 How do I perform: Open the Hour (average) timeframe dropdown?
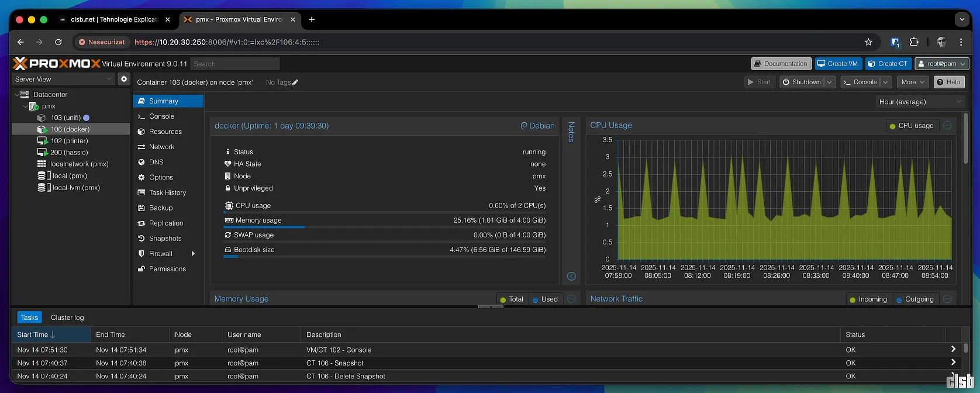click(x=919, y=102)
